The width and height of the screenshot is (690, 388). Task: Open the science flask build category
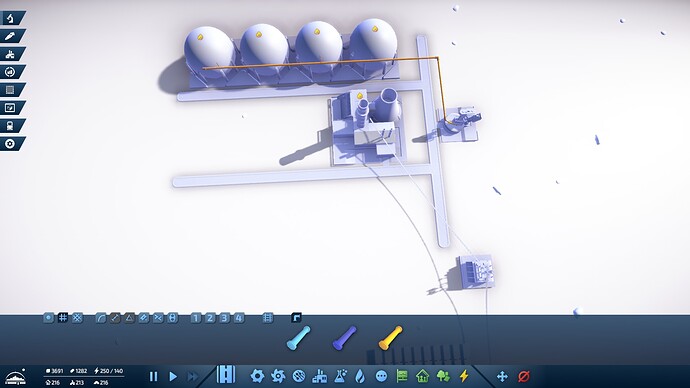pos(340,377)
